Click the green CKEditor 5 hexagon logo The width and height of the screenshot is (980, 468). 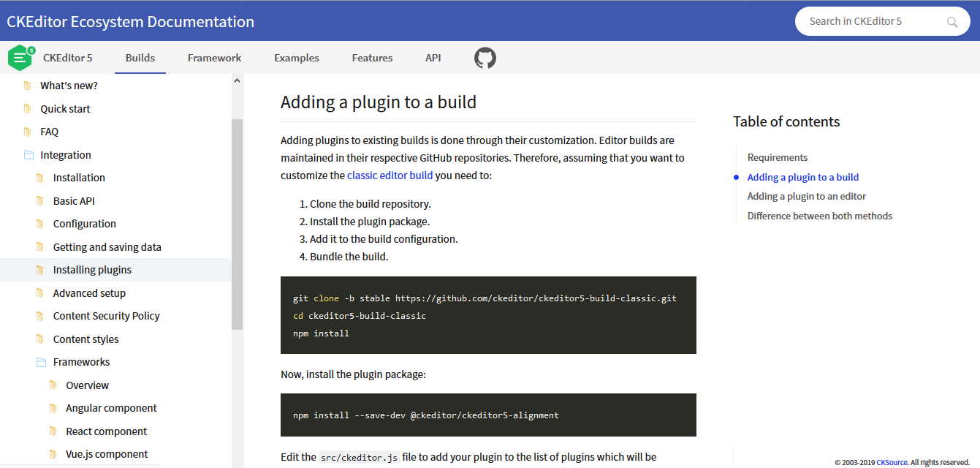pyautogui.click(x=20, y=58)
